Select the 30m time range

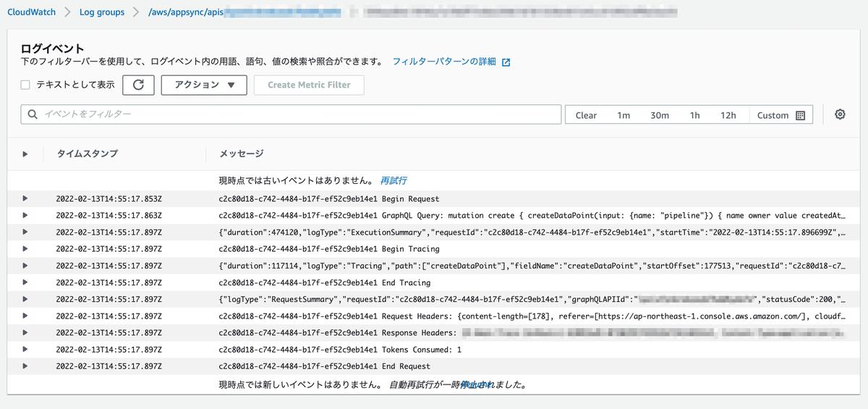click(x=660, y=115)
